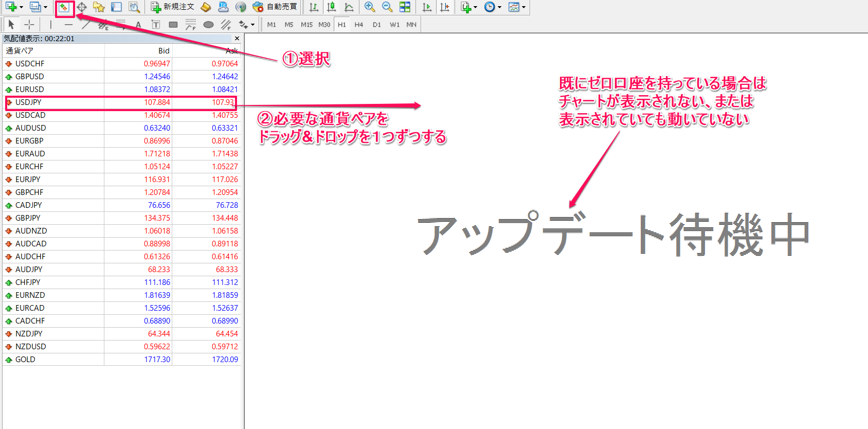The image size is (868, 429).
Task: Switch to H4 timeframe
Action: point(359,25)
